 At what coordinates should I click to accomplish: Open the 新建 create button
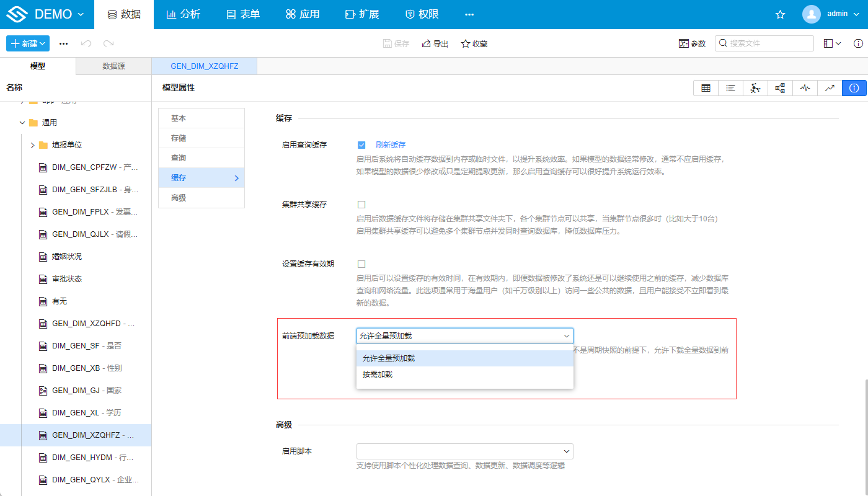pyautogui.click(x=27, y=43)
